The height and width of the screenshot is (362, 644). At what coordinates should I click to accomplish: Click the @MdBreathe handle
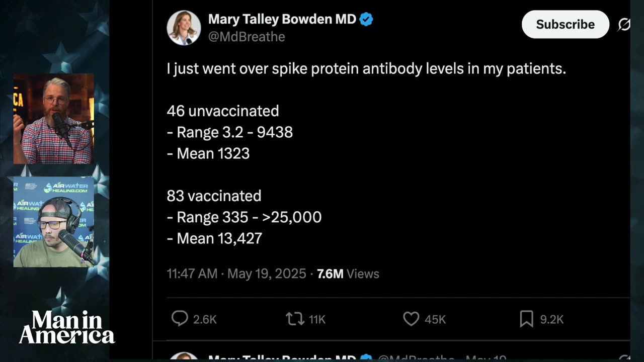pyautogui.click(x=247, y=37)
